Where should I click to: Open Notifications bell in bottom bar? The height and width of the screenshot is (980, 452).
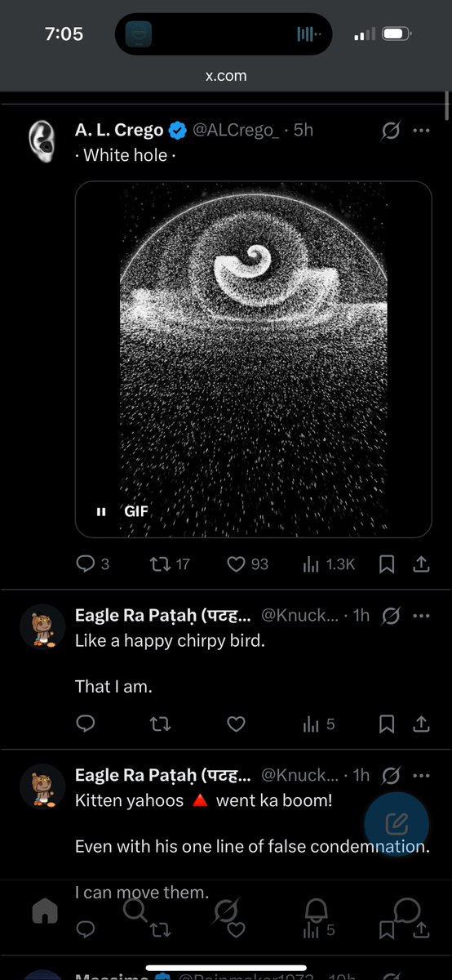[316, 909]
